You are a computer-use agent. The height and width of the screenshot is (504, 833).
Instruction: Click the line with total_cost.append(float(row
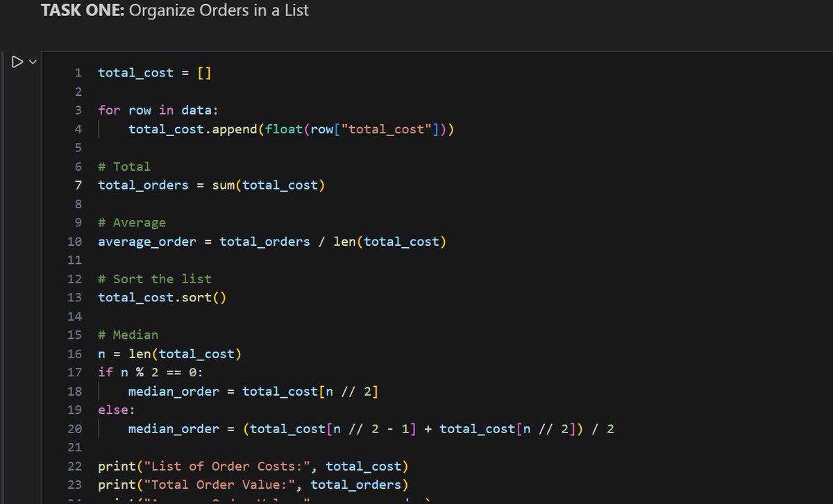pos(292,129)
